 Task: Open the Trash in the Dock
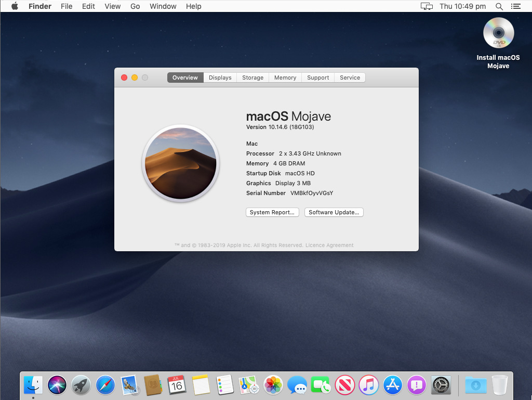click(500, 385)
